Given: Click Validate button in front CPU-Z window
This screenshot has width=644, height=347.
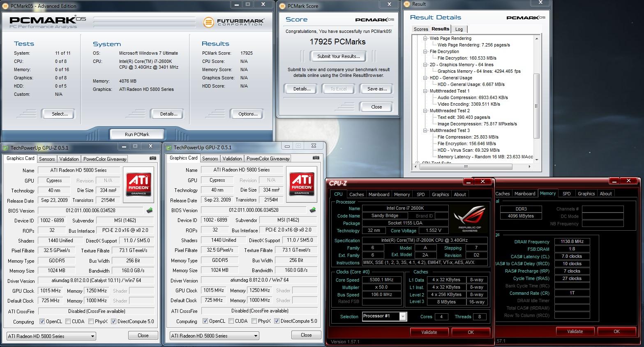Looking at the screenshot, I should [x=429, y=332].
